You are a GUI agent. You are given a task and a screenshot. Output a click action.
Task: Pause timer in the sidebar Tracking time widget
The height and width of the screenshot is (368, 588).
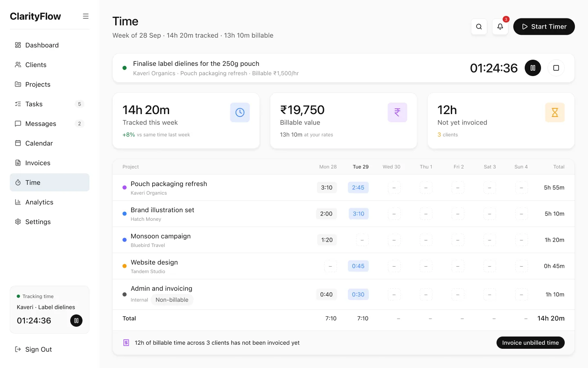76,321
